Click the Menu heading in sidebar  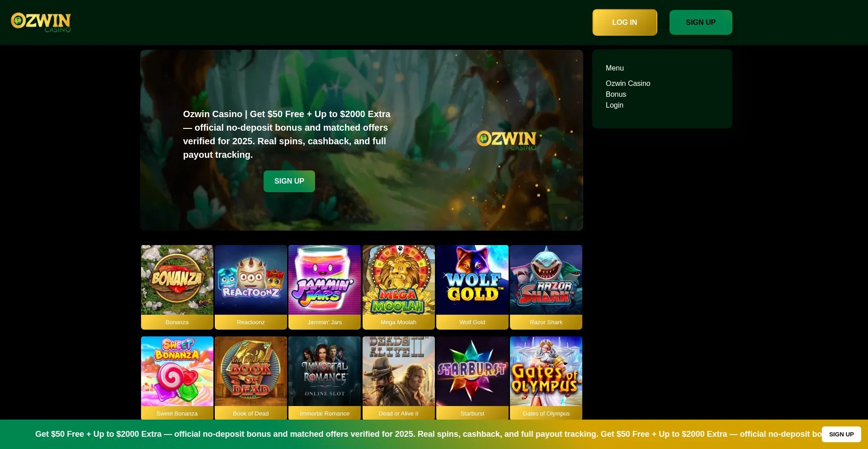point(615,68)
